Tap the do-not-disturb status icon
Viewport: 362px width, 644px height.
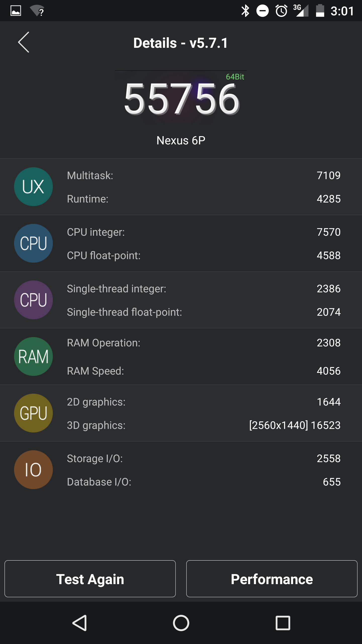point(262,11)
